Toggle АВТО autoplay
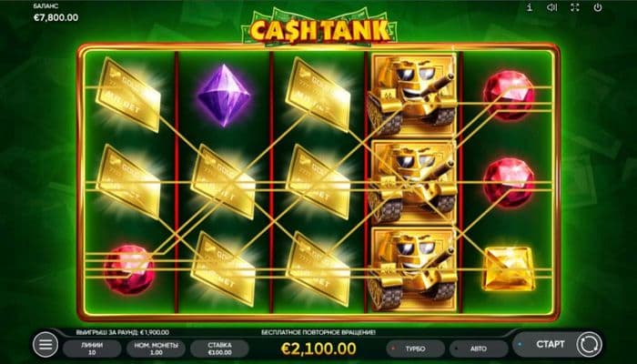637x364 pixels. (x=478, y=349)
